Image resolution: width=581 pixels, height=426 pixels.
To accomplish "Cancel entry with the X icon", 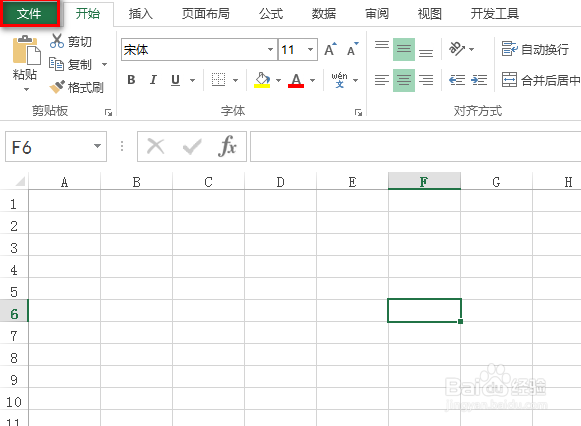I will point(156,146).
